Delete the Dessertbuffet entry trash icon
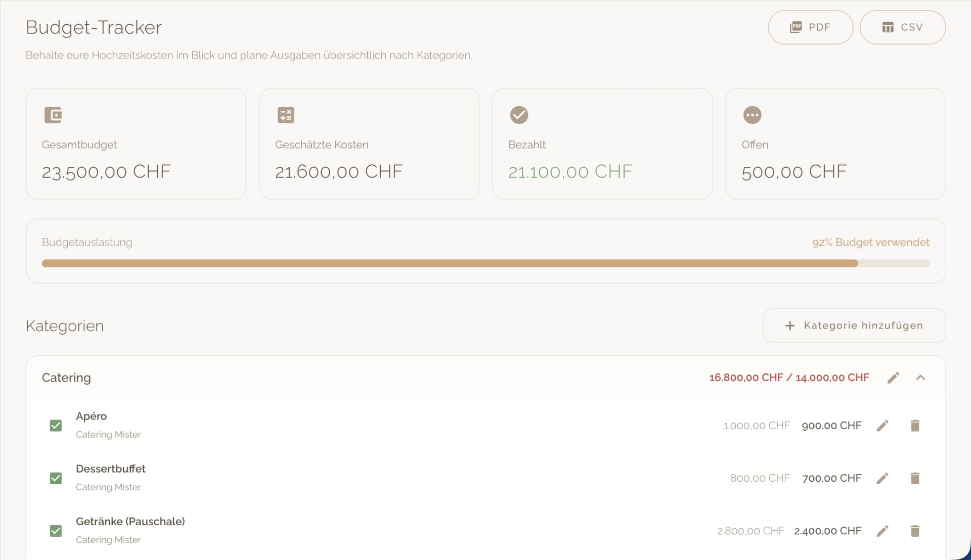The image size is (971, 560). 915,478
